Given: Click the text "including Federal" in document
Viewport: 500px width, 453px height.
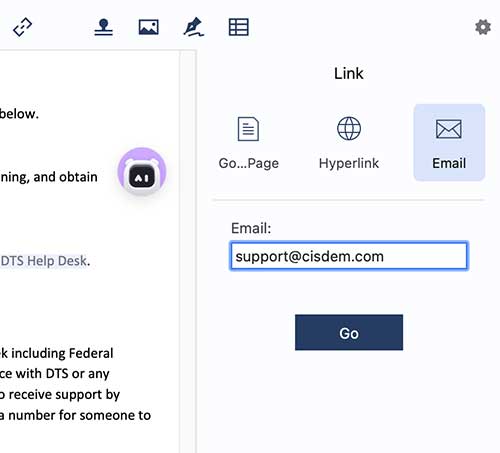Looking at the screenshot, I should click(x=62, y=353).
